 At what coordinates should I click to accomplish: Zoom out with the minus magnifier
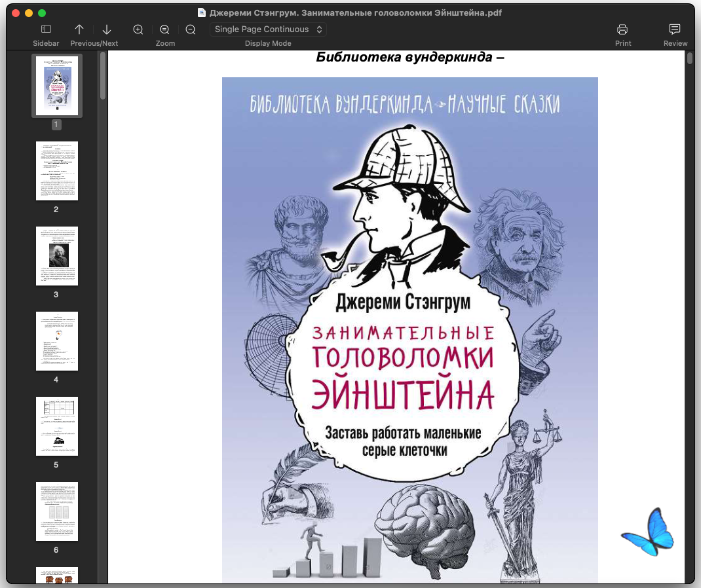click(191, 29)
